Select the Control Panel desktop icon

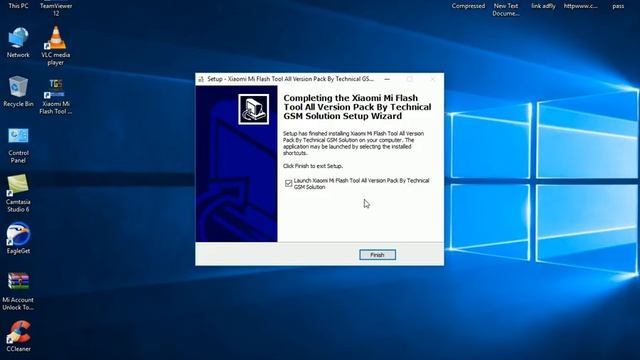[x=18, y=145]
